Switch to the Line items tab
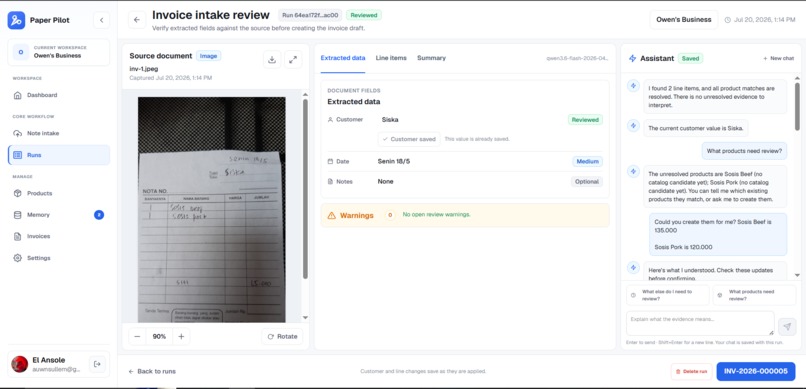 [391, 58]
